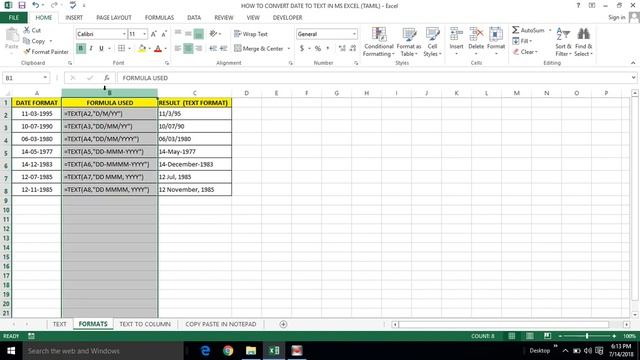Click the AutoSum sigma button
640x360 pixels.
[528, 30]
